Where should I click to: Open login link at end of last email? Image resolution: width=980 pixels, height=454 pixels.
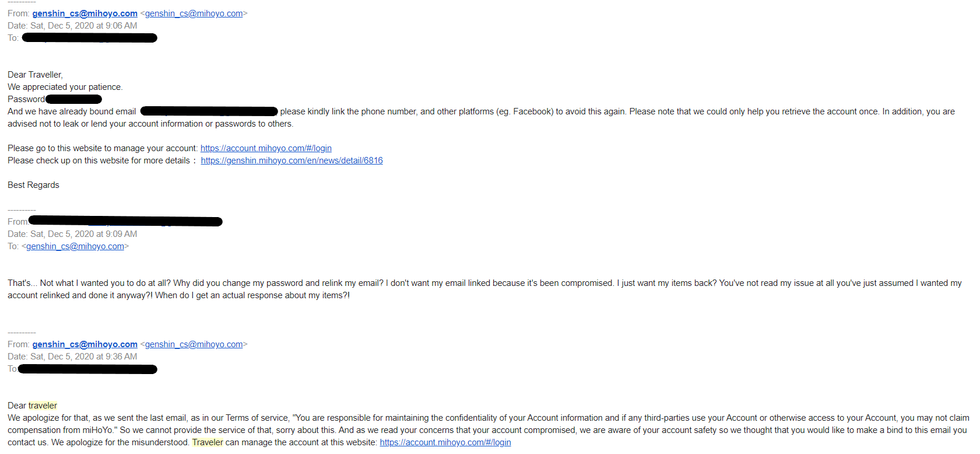pos(445,442)
